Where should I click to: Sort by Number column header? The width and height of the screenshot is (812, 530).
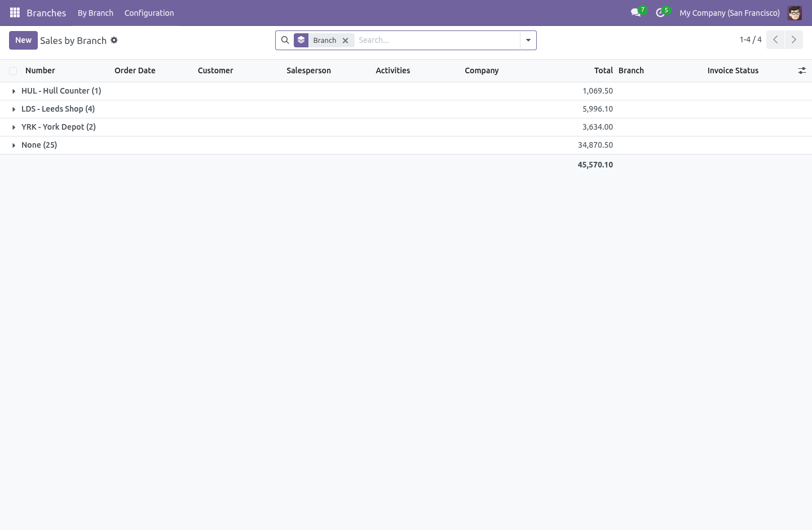pyautogui.click(x=40, y=70)
